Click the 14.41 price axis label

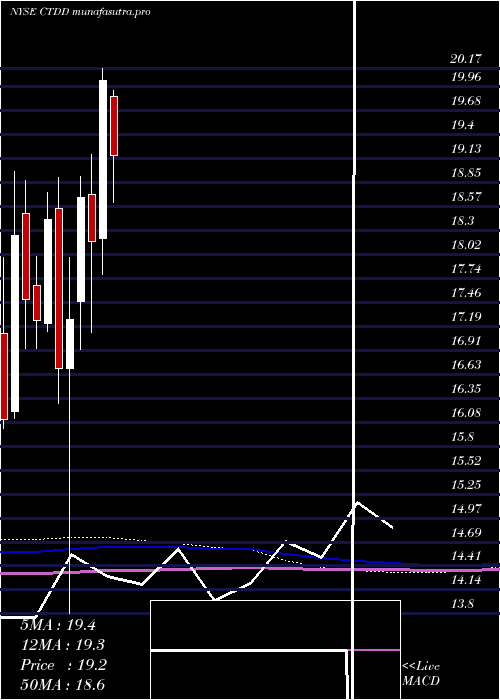(466, 557)
